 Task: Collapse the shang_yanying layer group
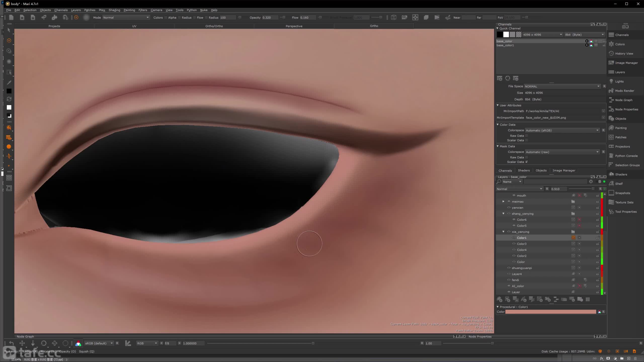pyautogui.click(x=503, y=214)
